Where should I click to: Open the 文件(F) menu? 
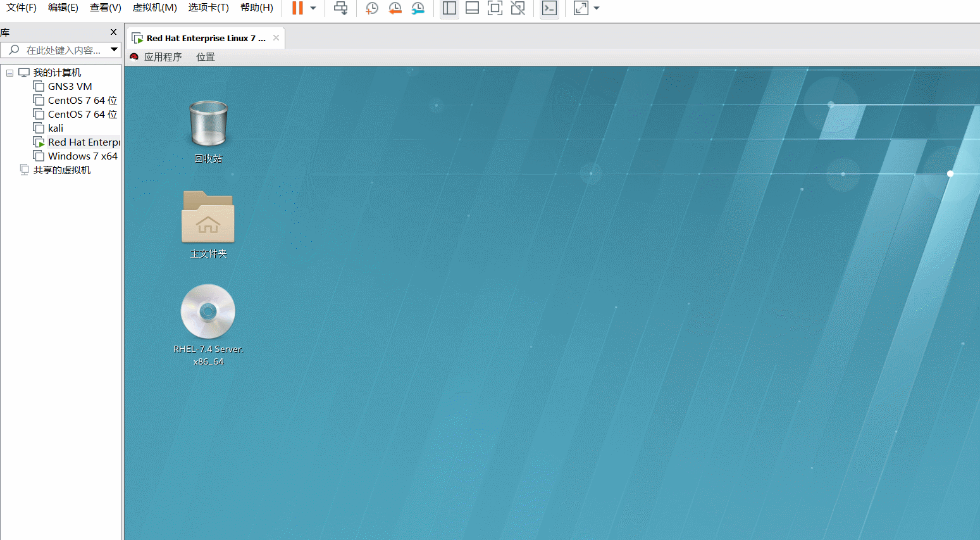pos(22,8)
